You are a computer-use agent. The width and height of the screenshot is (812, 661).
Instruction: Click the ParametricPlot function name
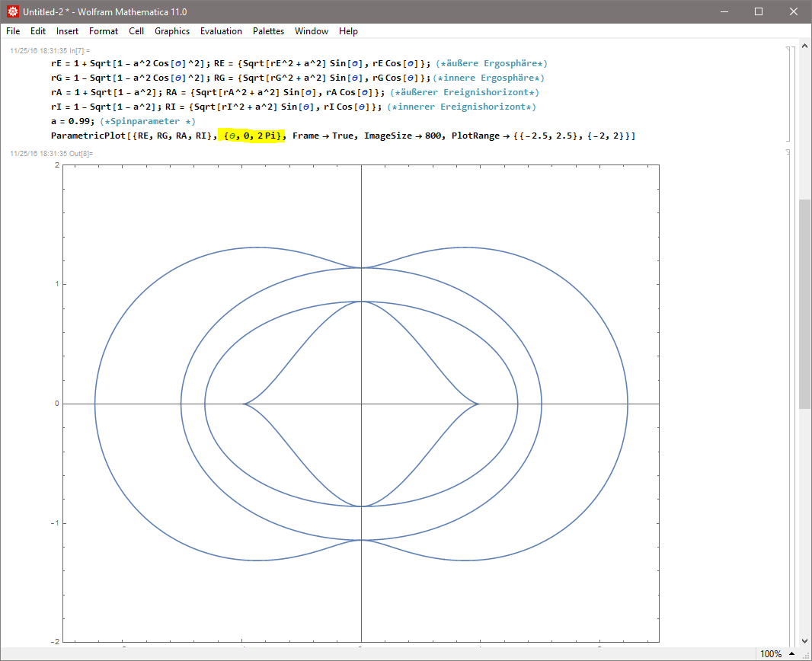(x=84, y=136)
